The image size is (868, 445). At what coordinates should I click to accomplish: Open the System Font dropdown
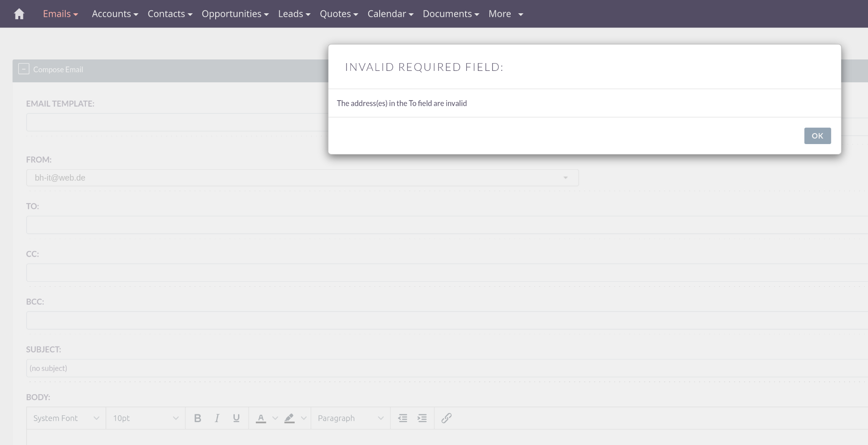tap(66, 418)
